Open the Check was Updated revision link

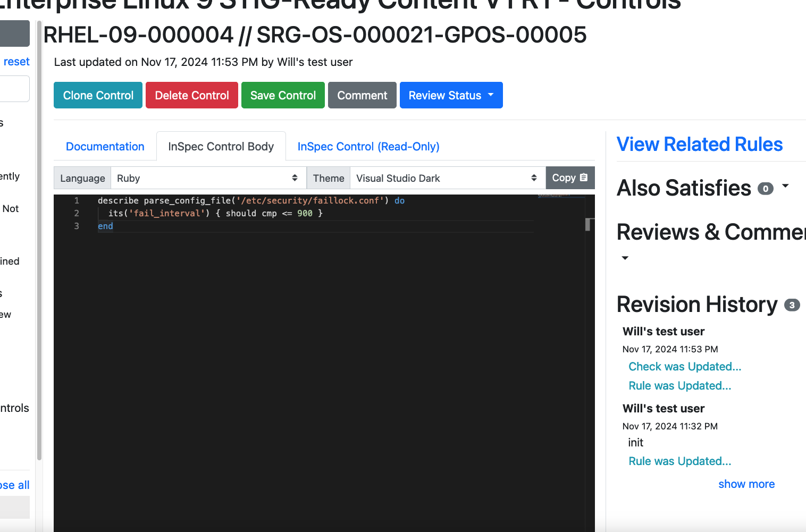click(684, 367)
